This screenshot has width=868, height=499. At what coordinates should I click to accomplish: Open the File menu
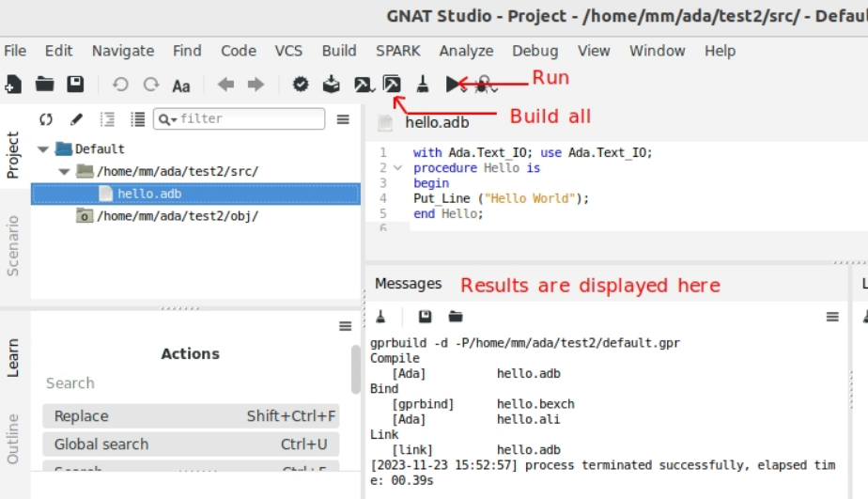click(x=15, y=51)
